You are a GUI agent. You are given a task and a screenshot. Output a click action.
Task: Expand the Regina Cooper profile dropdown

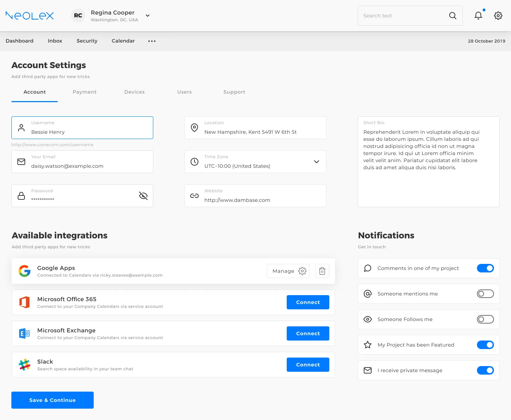pos(148,16)
